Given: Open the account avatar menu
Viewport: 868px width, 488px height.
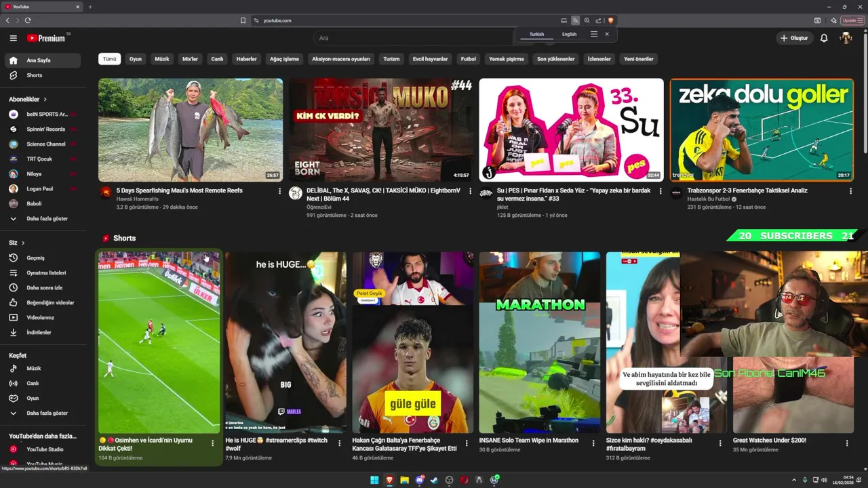Looking at the screenshot, I should [846, 38].
